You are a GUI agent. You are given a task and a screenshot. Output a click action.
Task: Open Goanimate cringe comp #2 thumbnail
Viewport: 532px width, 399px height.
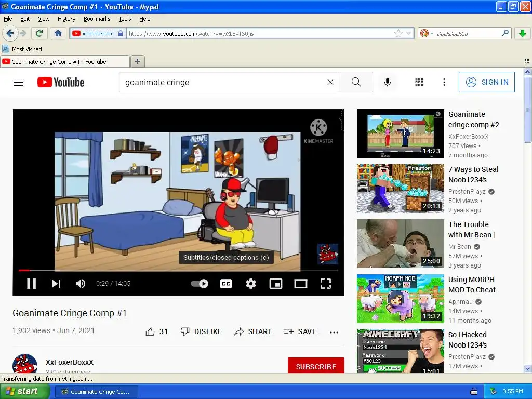point(401,134)
